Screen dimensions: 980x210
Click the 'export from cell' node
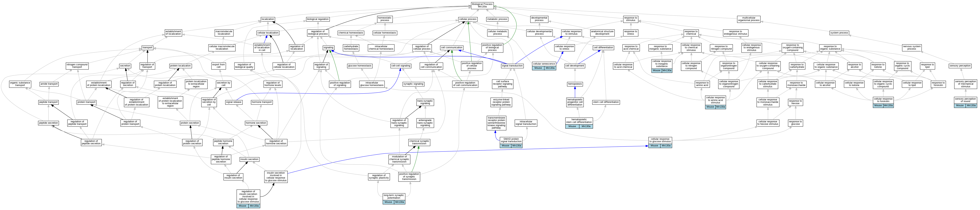(218, 66)
